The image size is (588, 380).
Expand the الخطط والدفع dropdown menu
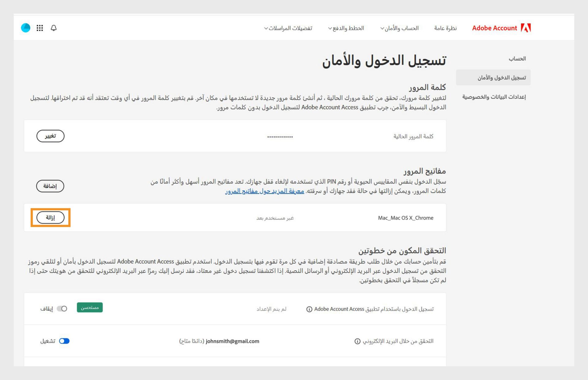pyautogui.click(x=346, y=28)
